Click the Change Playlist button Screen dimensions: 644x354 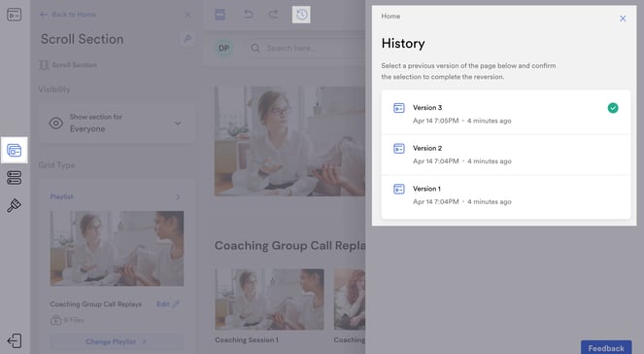click(117, 341)
